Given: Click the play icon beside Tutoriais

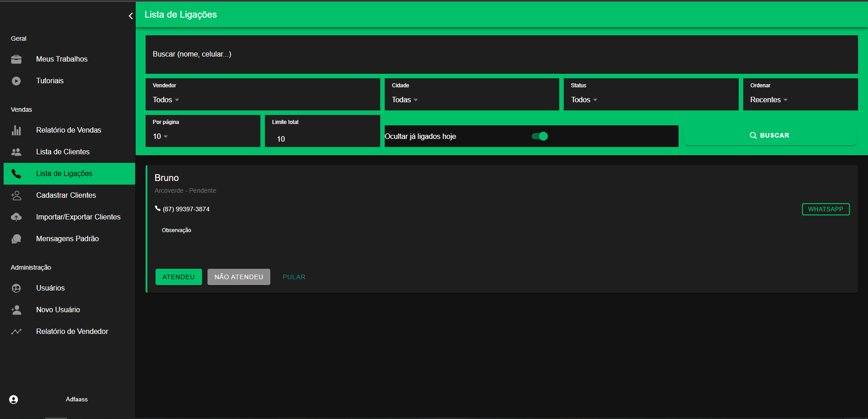Looking at the screenshot, I should (x=16, y=81).
